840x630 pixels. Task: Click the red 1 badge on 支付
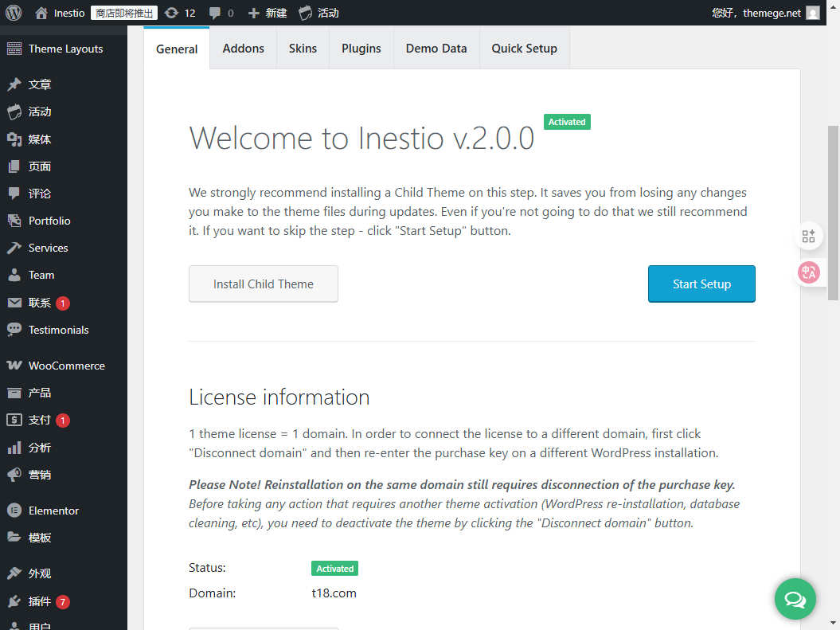coord(63,421)
